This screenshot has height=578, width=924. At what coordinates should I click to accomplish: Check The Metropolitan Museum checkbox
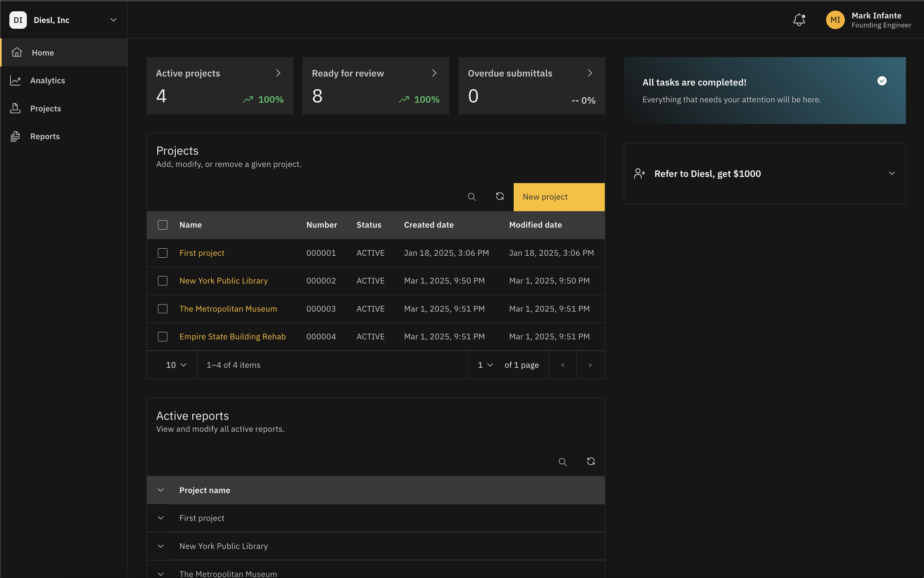163,309
